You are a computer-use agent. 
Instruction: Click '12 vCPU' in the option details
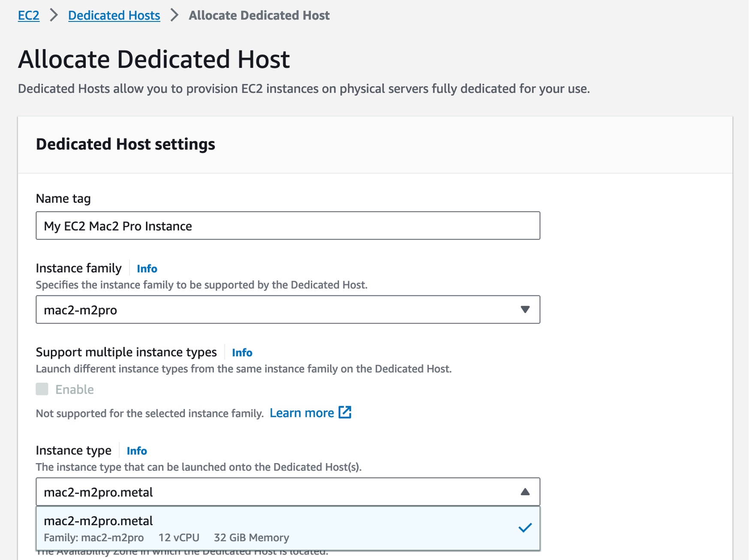click(x=179, y=538)
